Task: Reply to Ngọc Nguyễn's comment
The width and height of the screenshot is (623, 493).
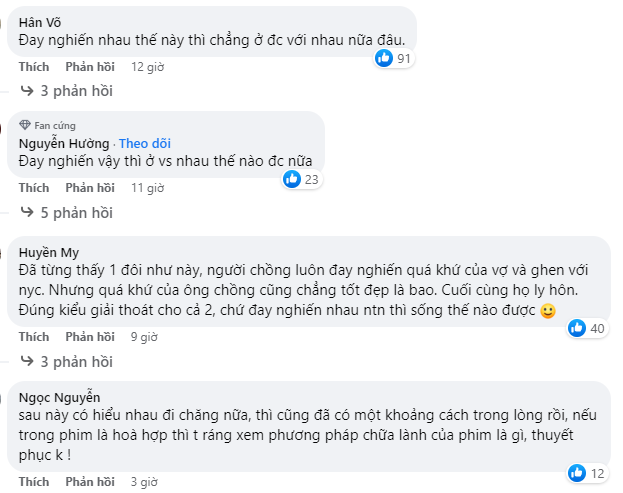Action: tap(89, 482)
